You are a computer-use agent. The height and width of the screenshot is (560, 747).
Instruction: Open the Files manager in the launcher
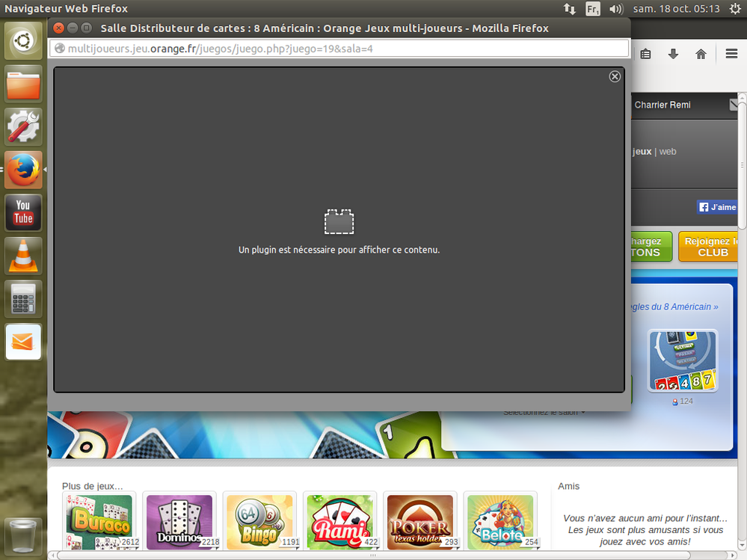coord(23,84)
